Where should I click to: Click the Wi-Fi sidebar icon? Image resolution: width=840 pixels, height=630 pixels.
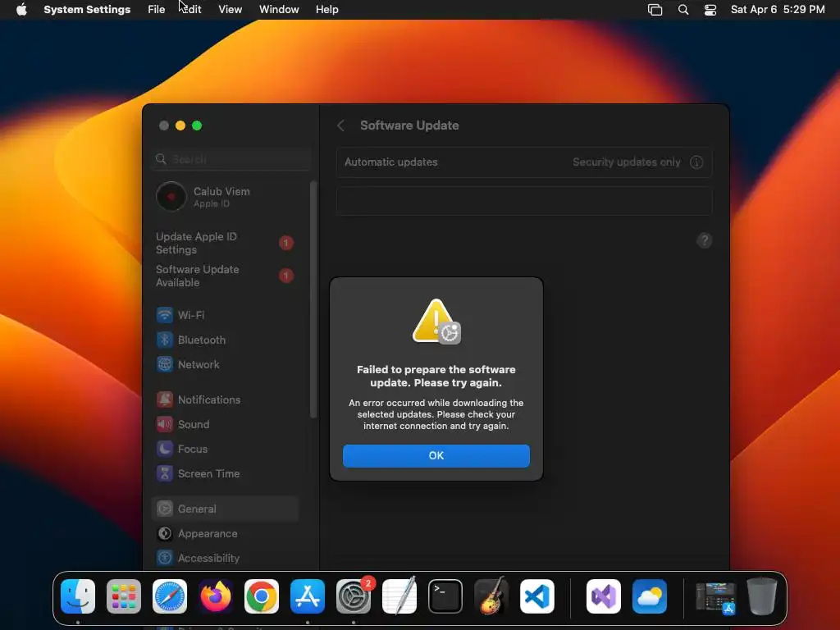pos(164,315)
